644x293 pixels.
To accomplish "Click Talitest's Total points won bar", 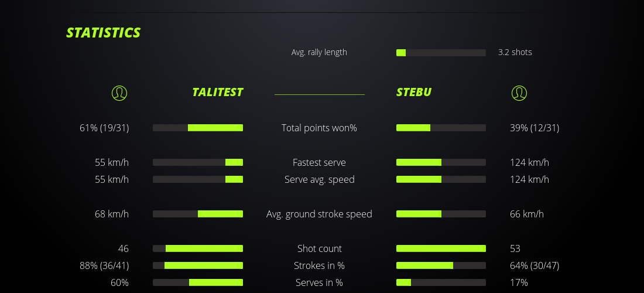I will [x=198, y=128].
